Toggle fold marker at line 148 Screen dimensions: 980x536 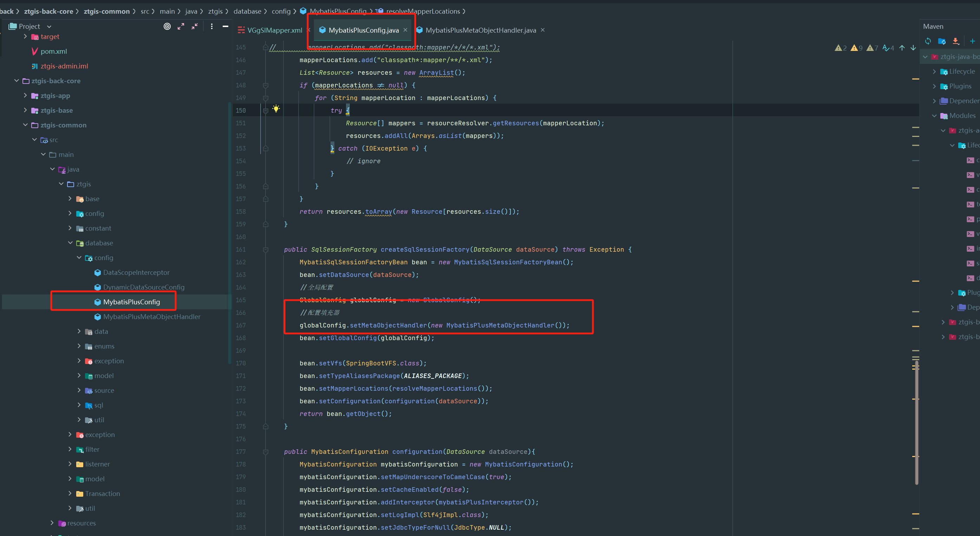point(266,86)
